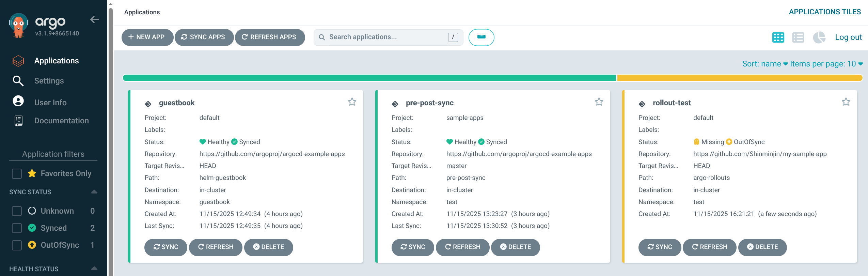The width and height of the screenshot is (868, 276).
Task: Open Items per page dropdown
Action: (x=826, y=64)
